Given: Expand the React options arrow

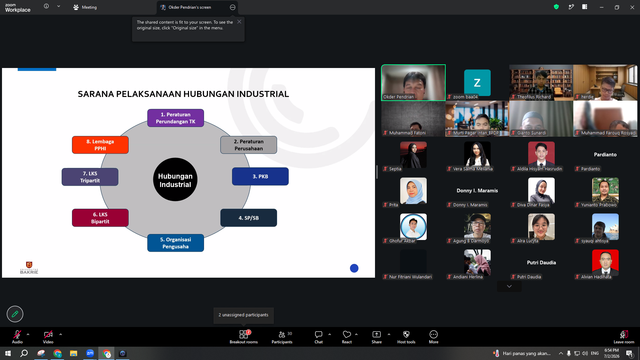Looking at the screenshot, I should pyautogui.click(x=356, y=334).
